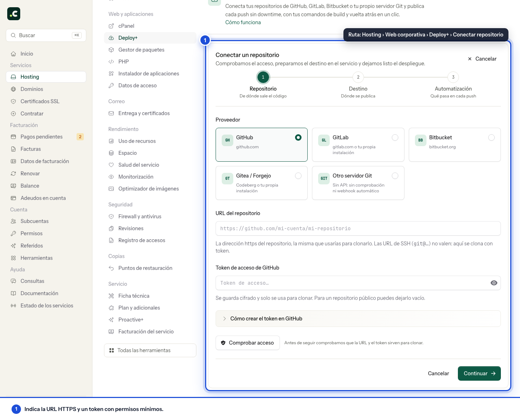
Task: Click the GH badge on GitHub card
Action: [227, 140]
